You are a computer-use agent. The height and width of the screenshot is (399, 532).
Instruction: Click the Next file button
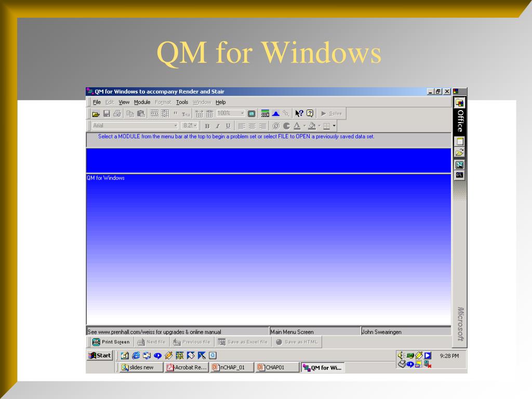click(151, 342)
